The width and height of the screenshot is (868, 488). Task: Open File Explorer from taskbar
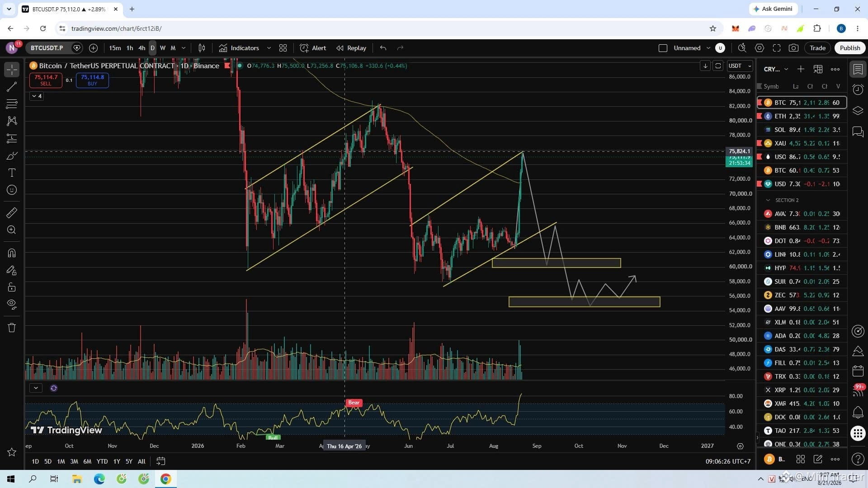[x=77, y=479]
